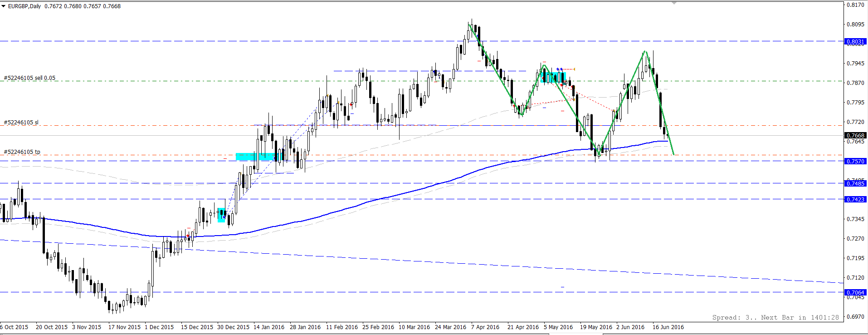Click the EURGBP,Daily chart title

click(24, 6)
